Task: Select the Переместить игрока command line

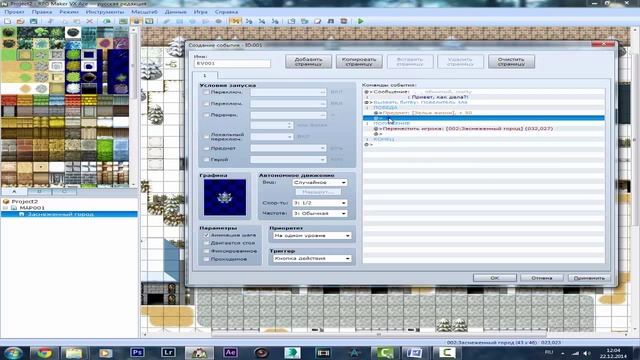Action: click(484, 129)
